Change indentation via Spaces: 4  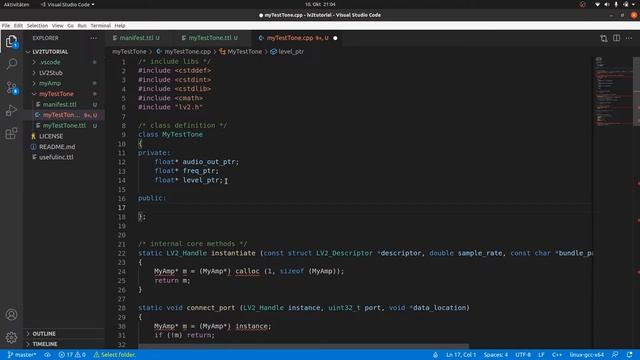(496, 355)
